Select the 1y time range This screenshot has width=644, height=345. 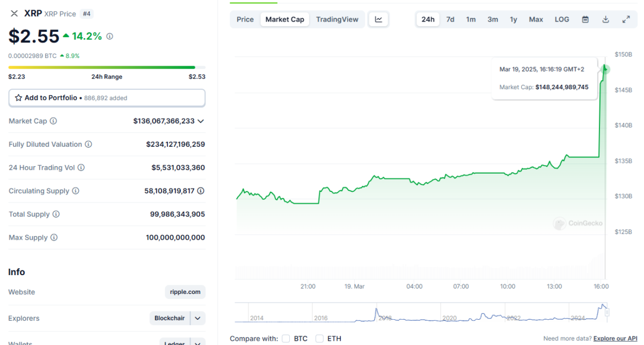pos(514,19)
